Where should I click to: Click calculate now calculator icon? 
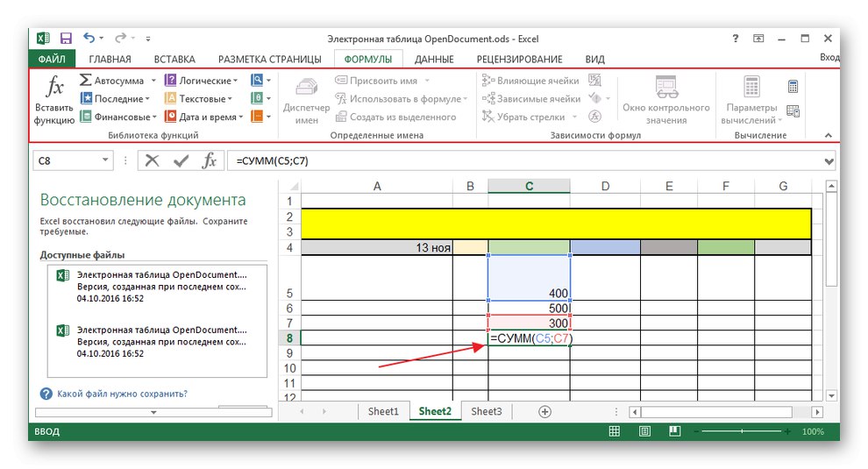[x=793, y=87]
